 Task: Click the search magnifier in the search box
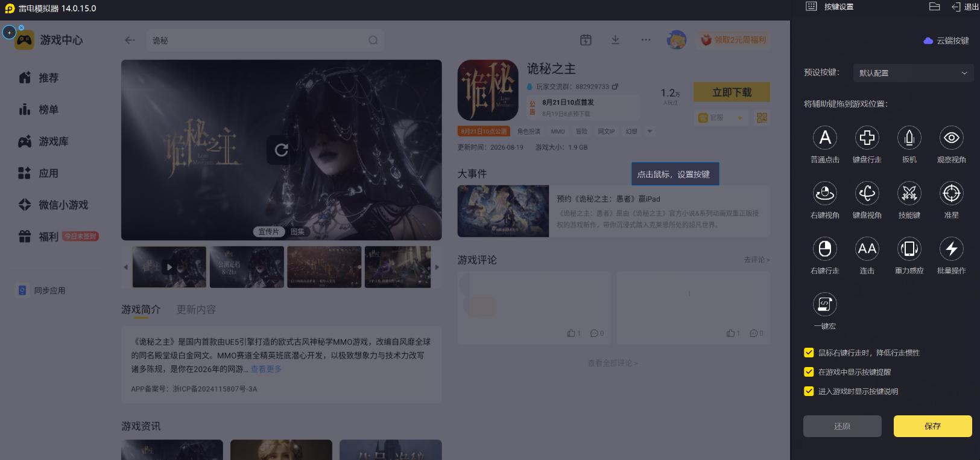coord(373,40)
